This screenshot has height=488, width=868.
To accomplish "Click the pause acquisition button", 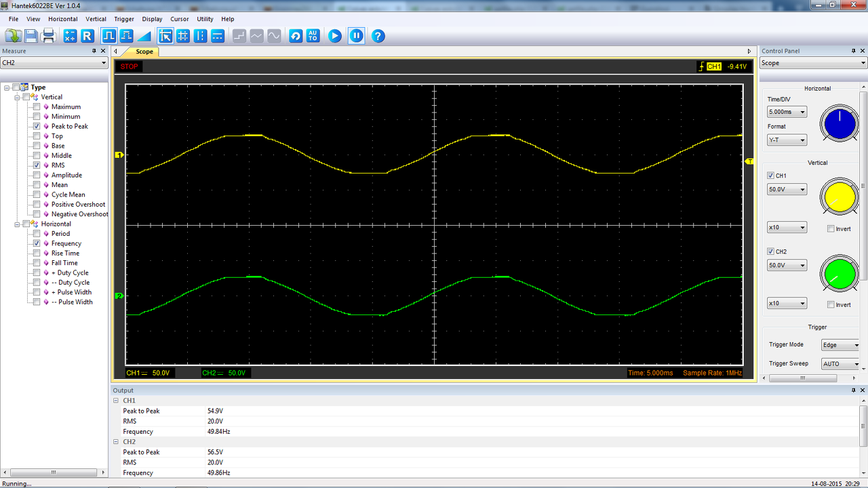I will (357, 36).
